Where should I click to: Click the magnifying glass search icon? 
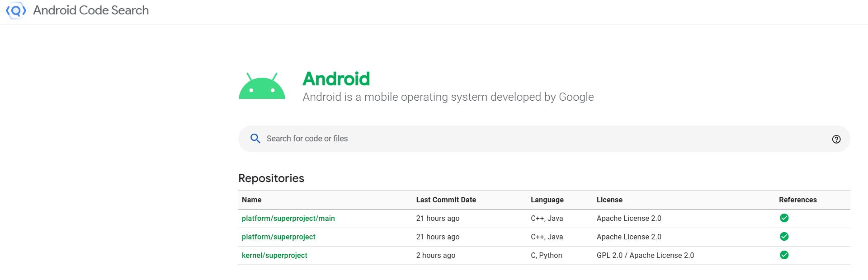click(x=255, y=139)
